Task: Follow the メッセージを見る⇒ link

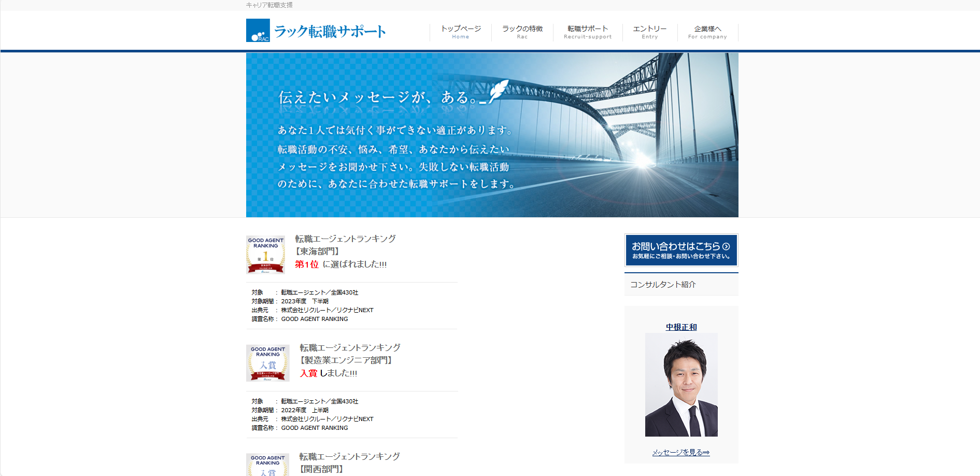Action: click(680, 453)
